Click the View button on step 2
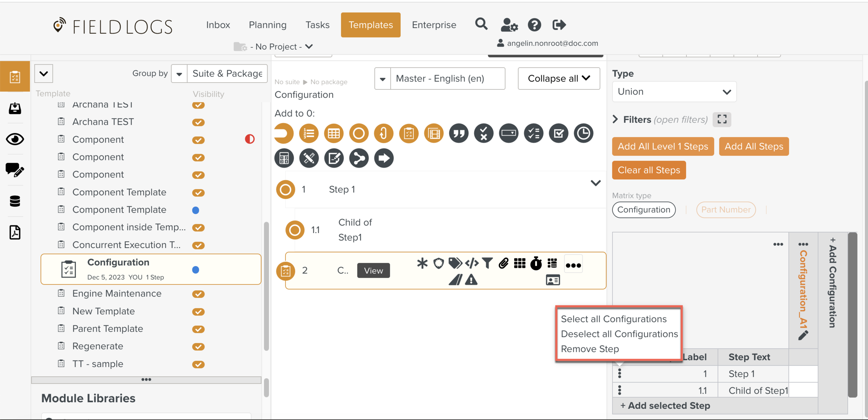The height and width of the screenshot is (420, 868). [x=373, y=271]
